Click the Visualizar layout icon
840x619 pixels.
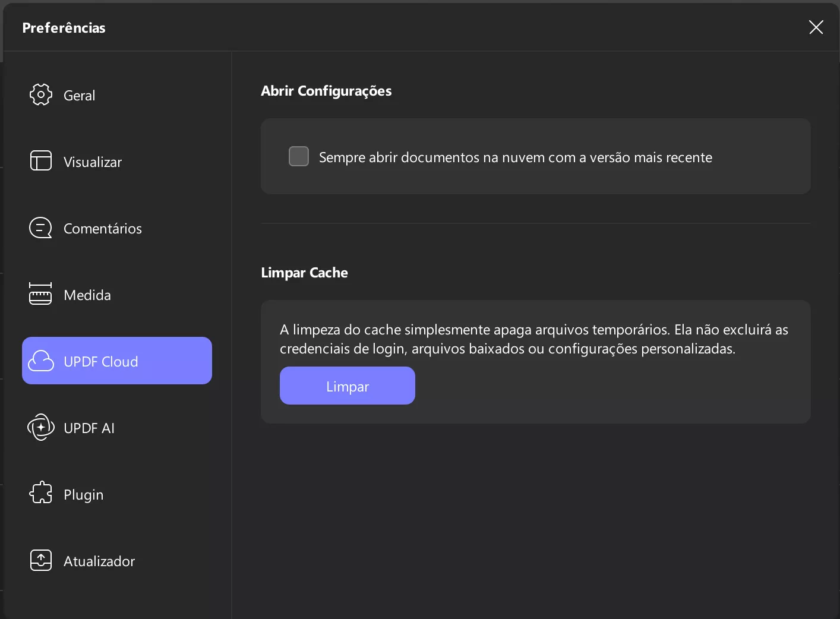click(41, 160)
